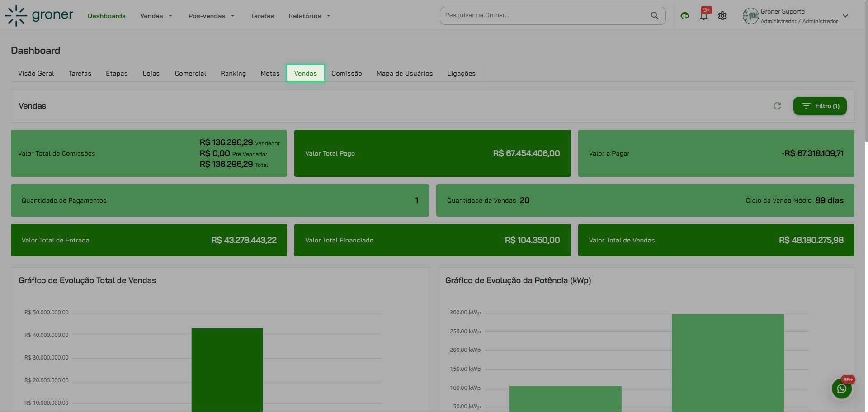Switch to the Lojas tab

(151, 73)
